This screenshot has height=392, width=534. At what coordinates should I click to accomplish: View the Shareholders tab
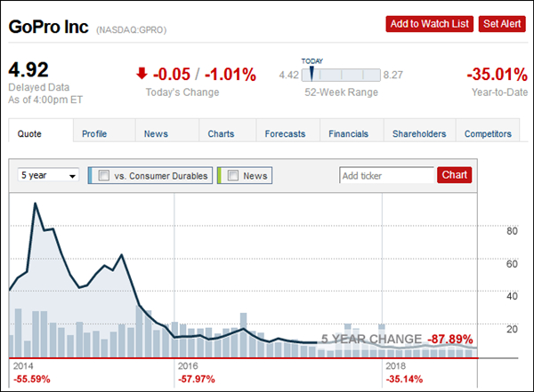click(x=419, y=134)
